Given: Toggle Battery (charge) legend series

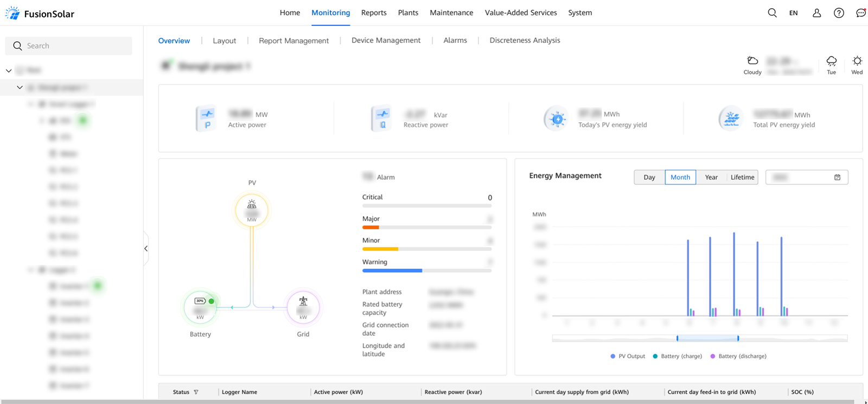Looking at the screenshot, I should [677, 356].
